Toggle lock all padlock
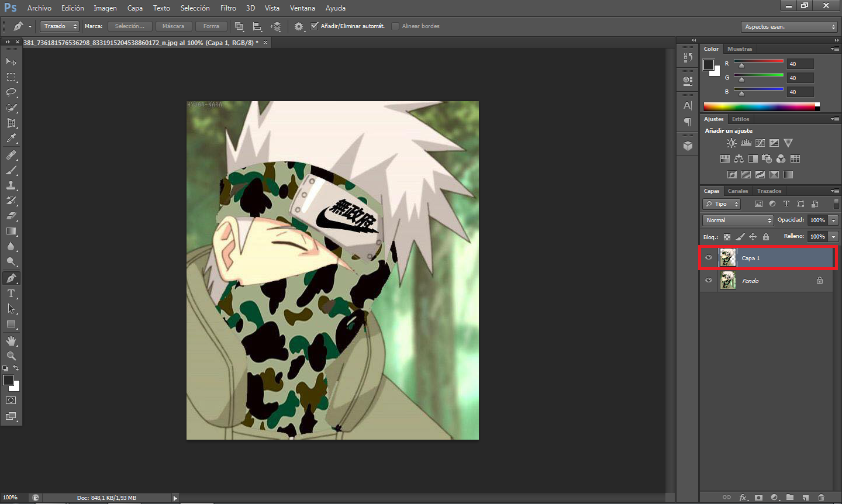Image resolution: width=842 pixels, height=504 pixels. click(x=766, y=237)
